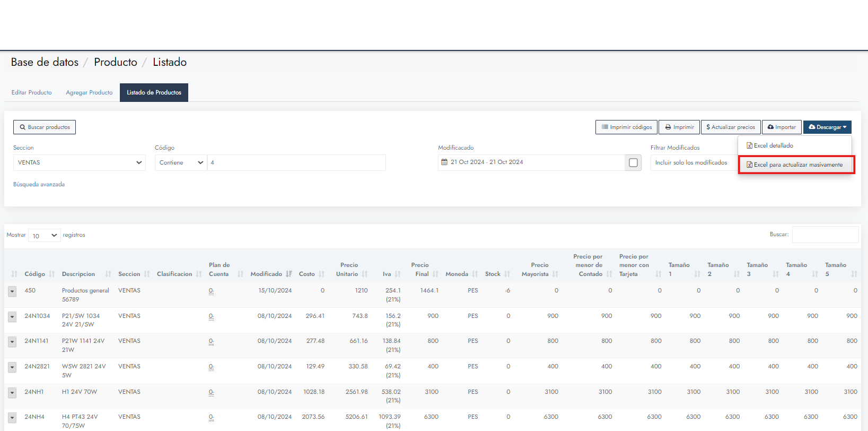Click description 'H1 24V 70W'

tap(80, 392)
